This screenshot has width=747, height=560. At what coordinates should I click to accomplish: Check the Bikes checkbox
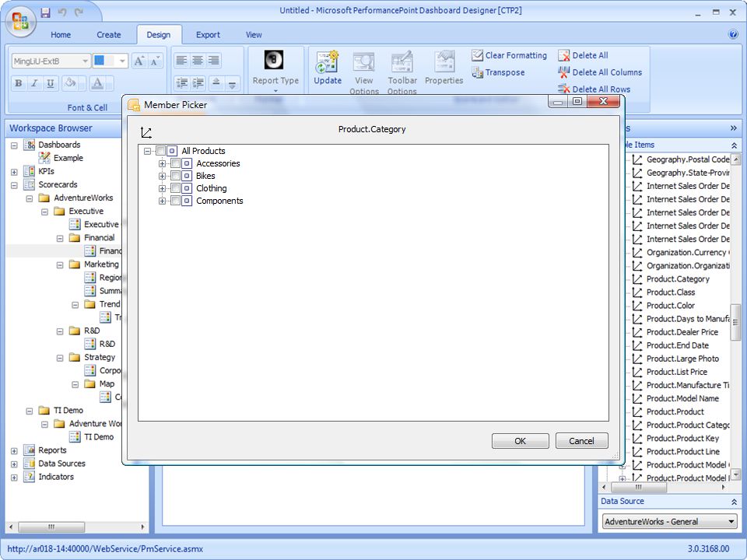coord(175,176)
